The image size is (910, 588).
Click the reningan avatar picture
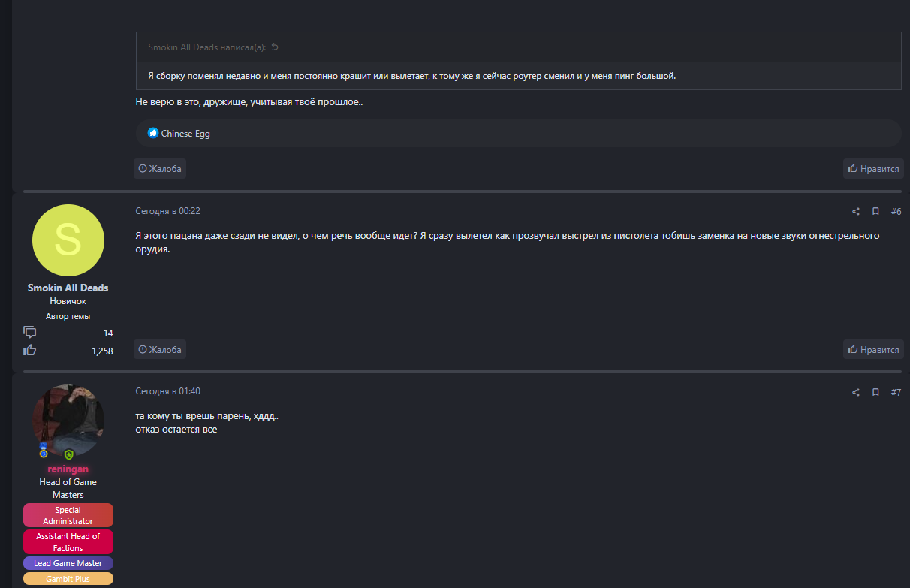coord(68,419)
